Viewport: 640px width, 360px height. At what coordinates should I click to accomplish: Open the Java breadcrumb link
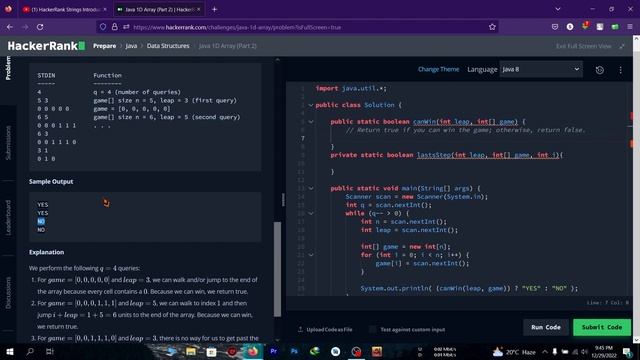coord(131,46)
